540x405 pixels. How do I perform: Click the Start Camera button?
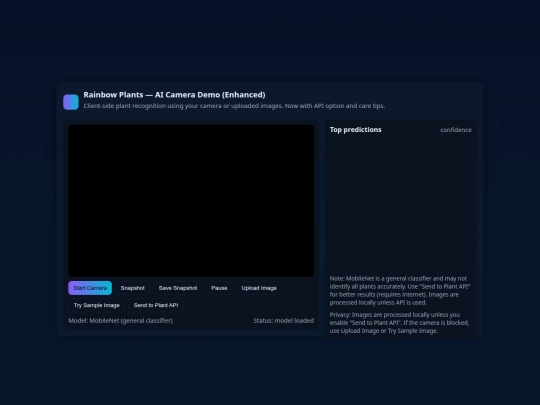[90, 288]
